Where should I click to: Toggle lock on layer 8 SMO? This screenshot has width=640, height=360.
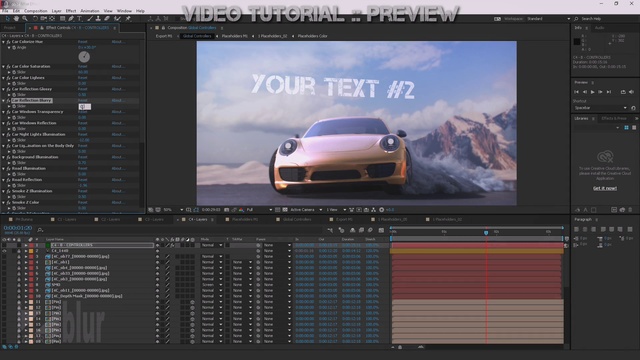19,285
